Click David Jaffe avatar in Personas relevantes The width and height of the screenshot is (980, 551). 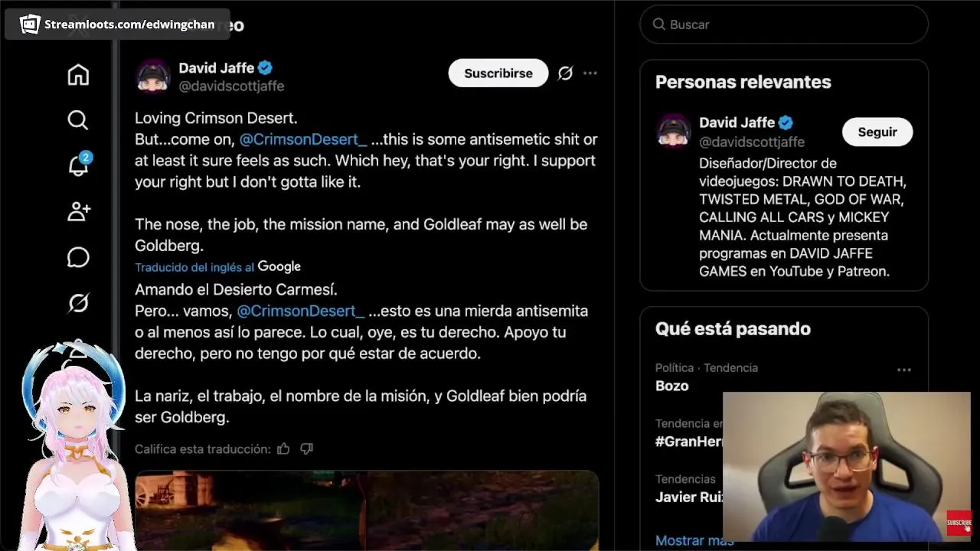coord(673,132)
